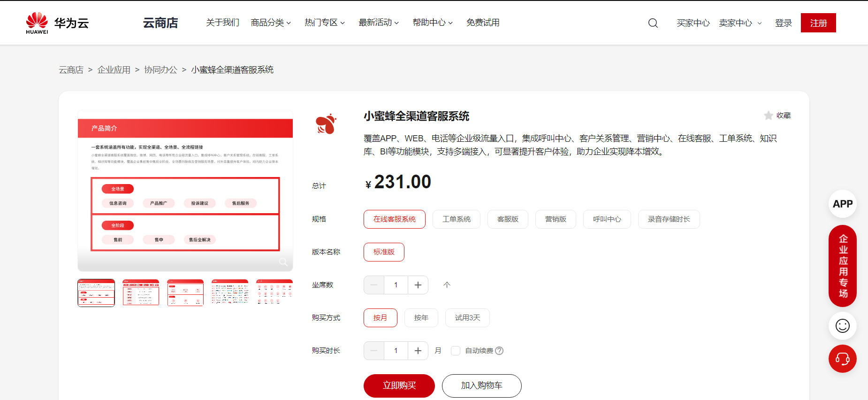Go to 免费试用 in navigation
The width and height of the screenshot is (868, 400).
(482, 23)
